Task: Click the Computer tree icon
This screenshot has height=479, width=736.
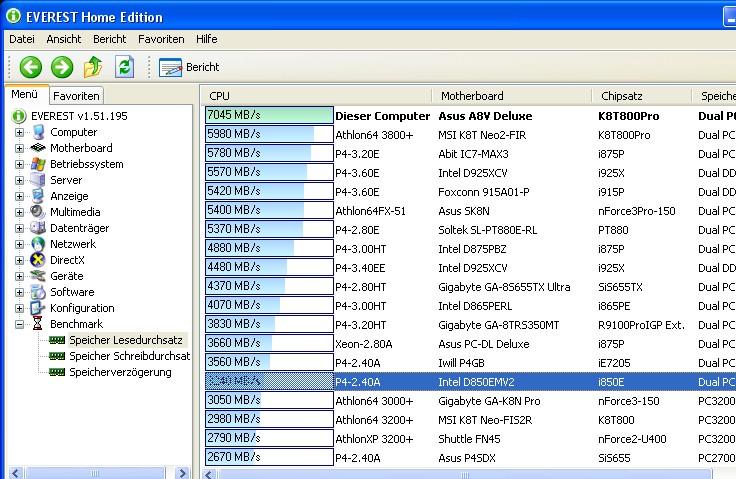Action: coord(38,132)
